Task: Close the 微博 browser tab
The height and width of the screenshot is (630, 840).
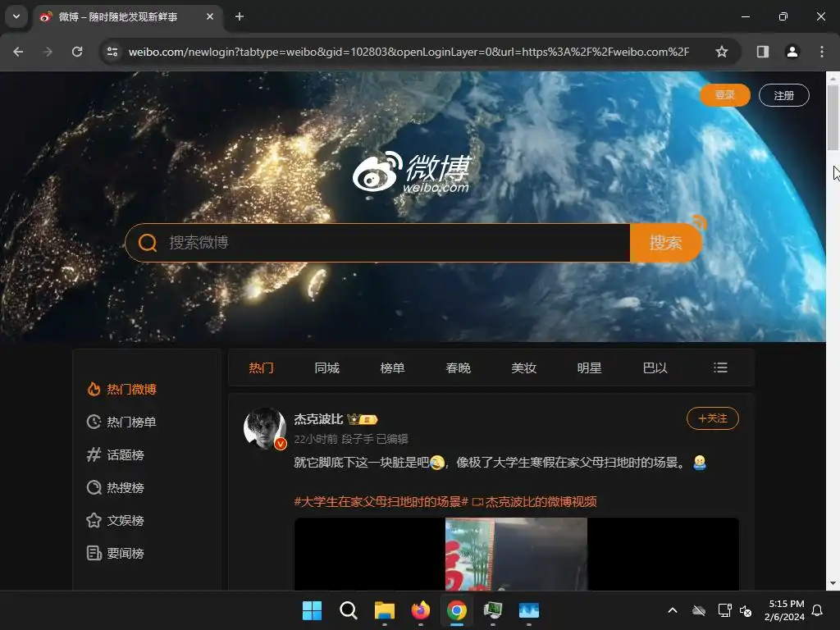Action: 210,16
